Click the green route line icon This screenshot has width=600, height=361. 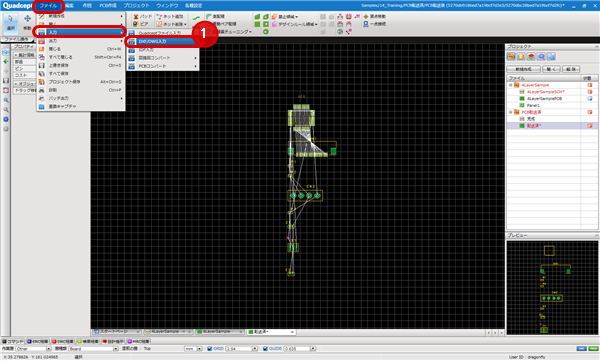(196, 18)
